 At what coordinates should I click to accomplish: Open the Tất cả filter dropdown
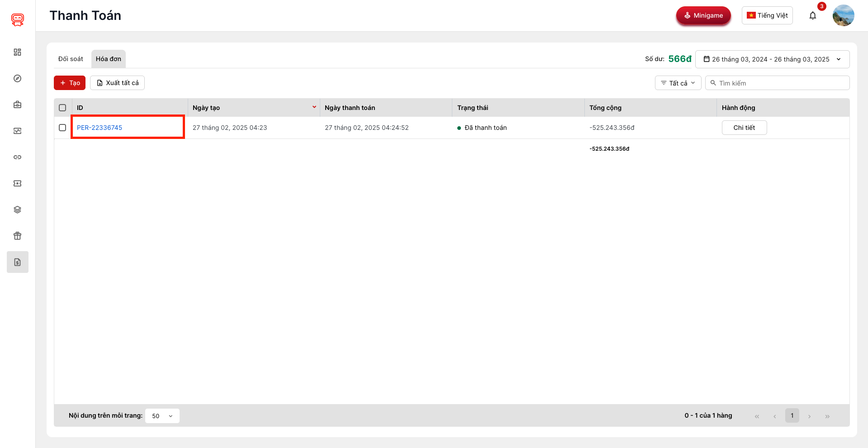[x=678, y=83]
